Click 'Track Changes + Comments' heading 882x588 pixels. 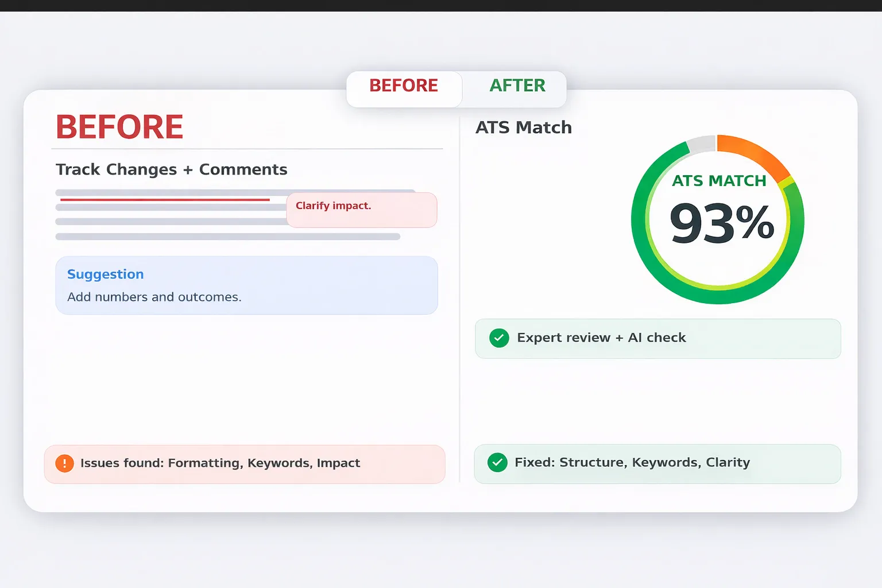pyautogui.click(x=171, y=169)
